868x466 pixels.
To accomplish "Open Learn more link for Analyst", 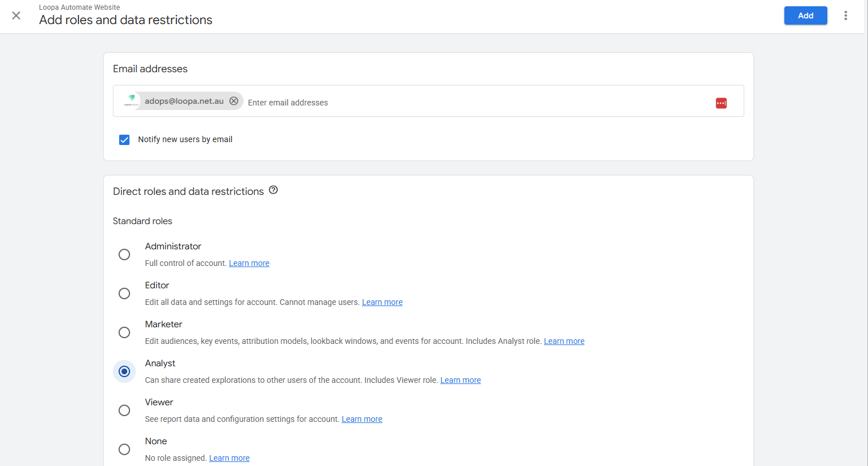I will point(461,380).
